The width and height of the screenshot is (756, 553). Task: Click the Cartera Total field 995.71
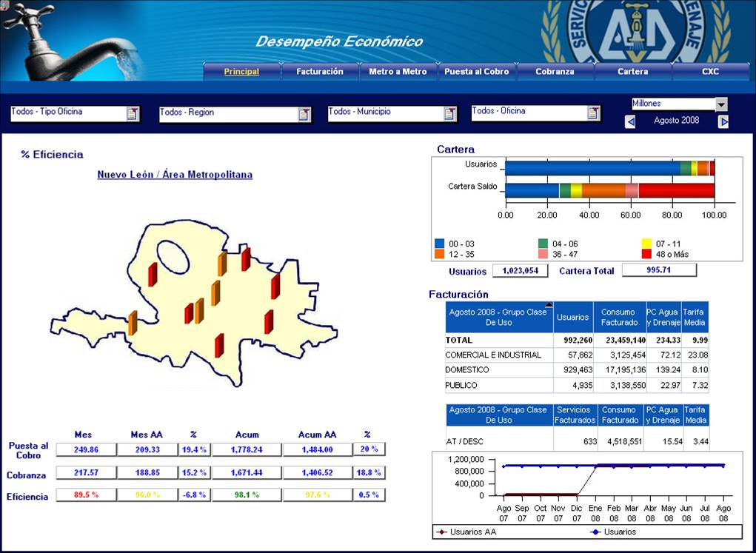pos(659,270)
